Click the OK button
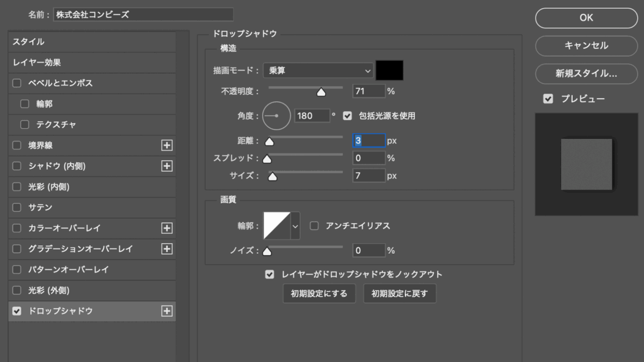Image resolution: width=644 pixels, height=362 pixels. pos(586,18)
